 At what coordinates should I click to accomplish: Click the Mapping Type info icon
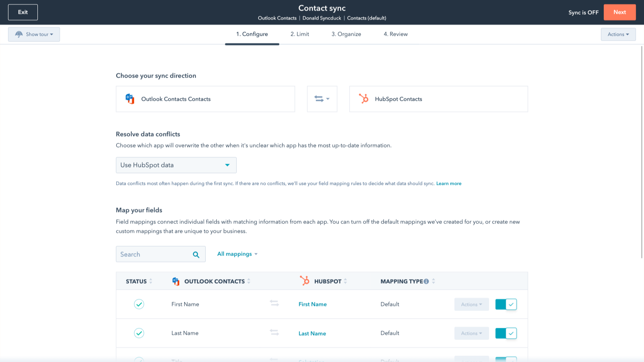click(x=426, y=282)
